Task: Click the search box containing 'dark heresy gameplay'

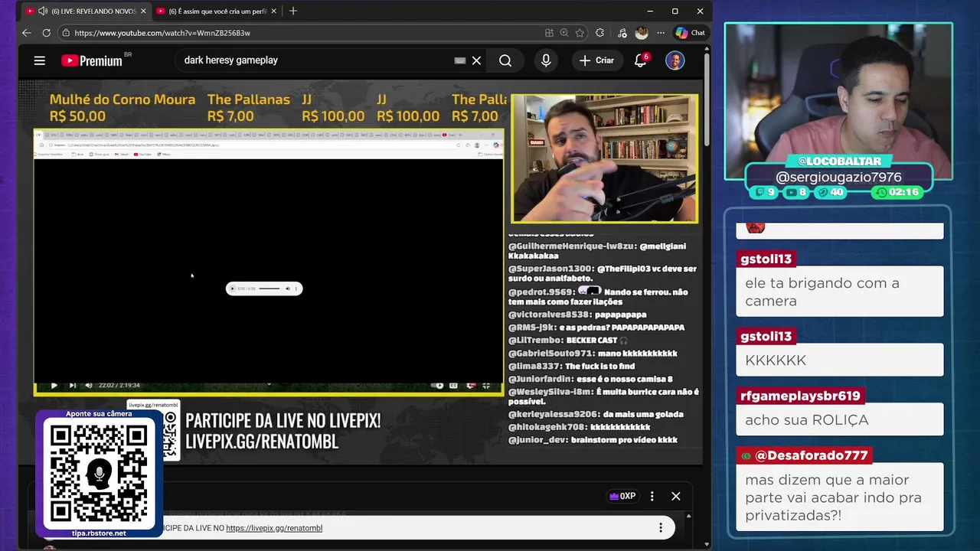Action: 314,60
